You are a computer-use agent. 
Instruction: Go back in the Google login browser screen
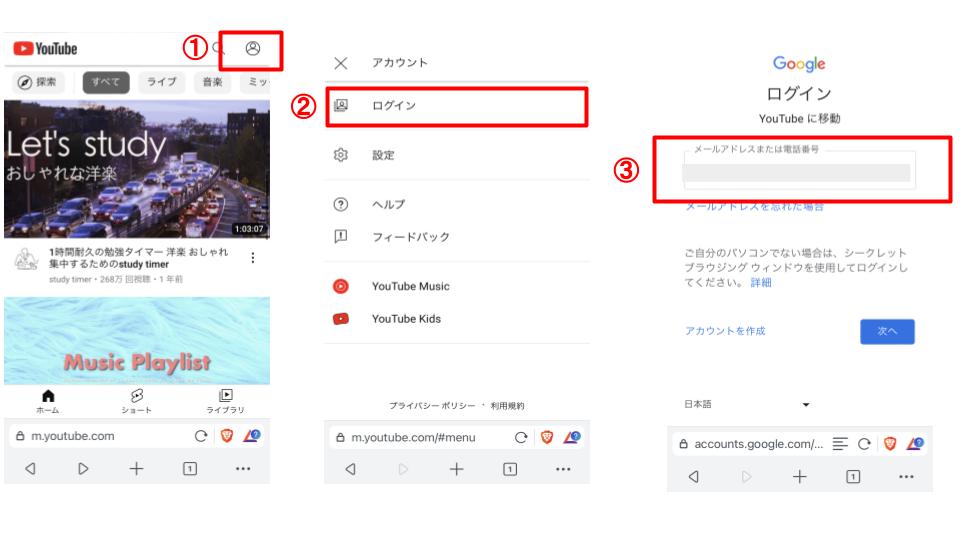694,476
